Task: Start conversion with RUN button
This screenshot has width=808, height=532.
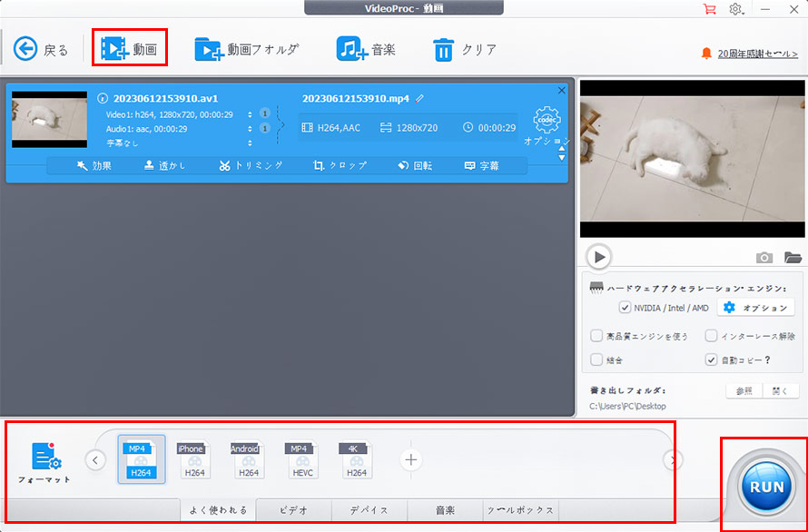Action: click(767, 487)
